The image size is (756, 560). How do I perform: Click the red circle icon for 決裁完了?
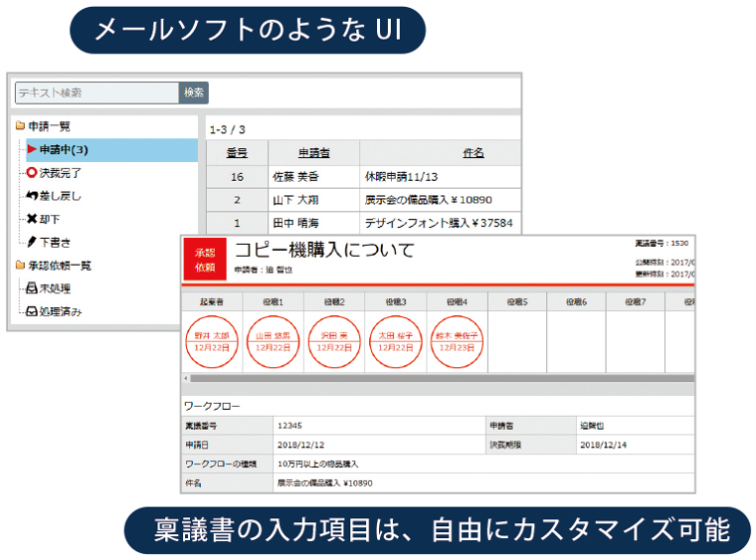coord(32,173)
